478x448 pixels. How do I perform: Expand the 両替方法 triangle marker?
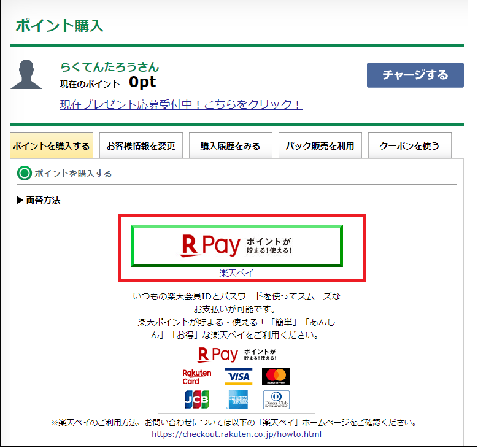point(20,200)
